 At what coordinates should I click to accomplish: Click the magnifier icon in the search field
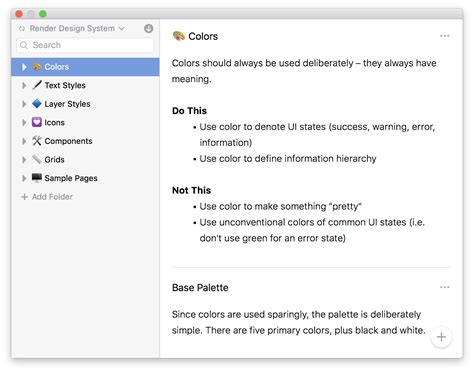(x=24, y=45)
